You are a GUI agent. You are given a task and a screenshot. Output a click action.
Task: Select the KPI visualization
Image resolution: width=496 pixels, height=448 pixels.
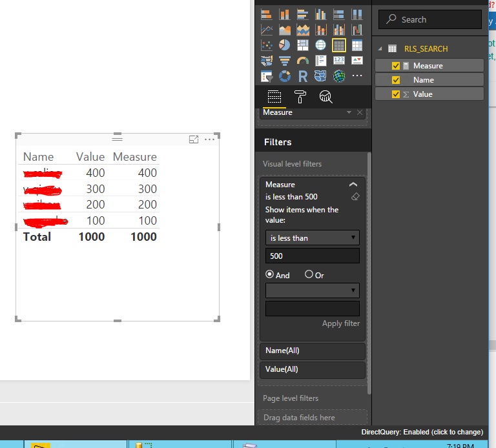[357, 61]
